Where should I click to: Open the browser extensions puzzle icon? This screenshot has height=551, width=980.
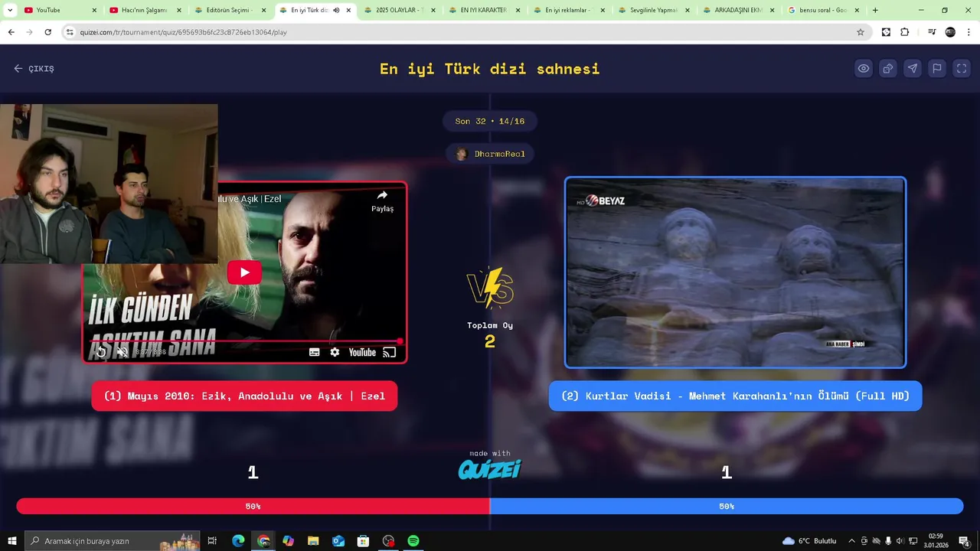point(905,32)
